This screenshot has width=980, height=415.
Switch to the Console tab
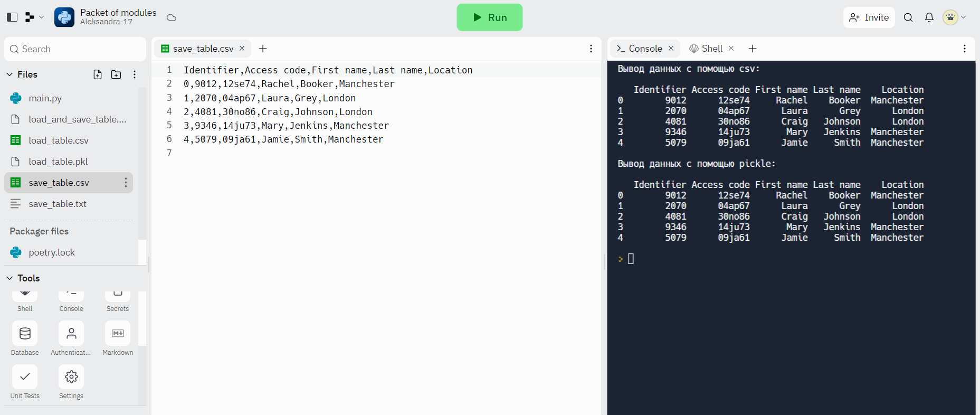pos(645,49)
